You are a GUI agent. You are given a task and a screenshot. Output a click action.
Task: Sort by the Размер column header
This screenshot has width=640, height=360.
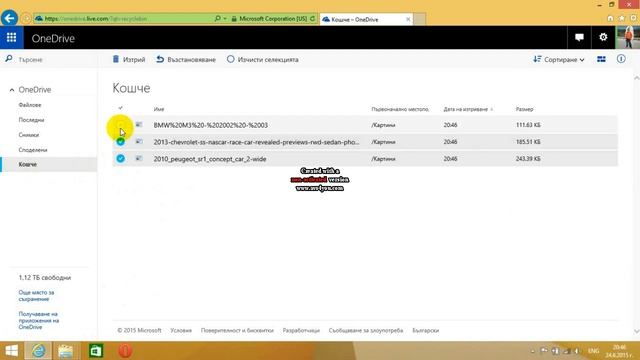(x=524, y=109)
